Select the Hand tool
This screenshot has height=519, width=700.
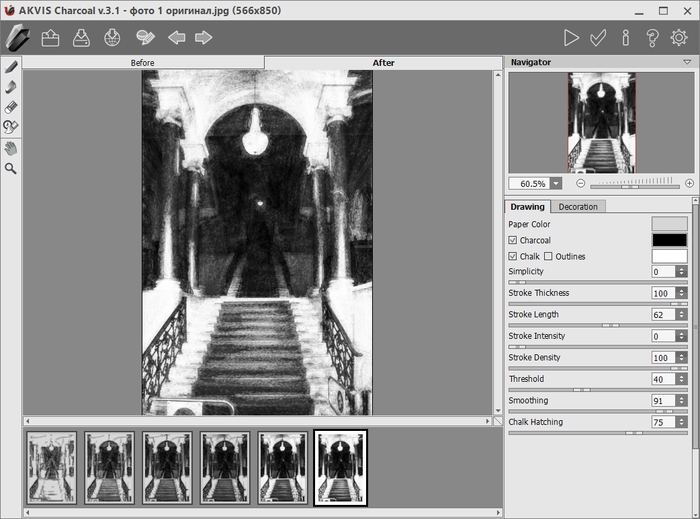(11, 149)
